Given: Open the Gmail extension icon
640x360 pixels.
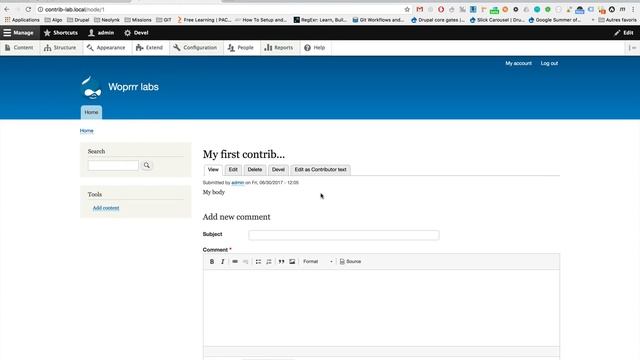Looking at the screenshot, I should pyautogui.click(x=420, y=9).
